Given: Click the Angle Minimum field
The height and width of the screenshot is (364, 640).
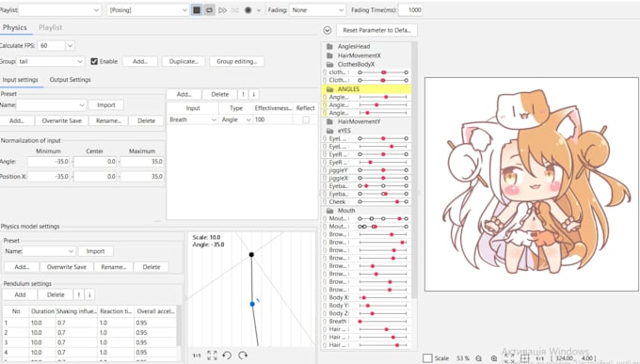Looking at the screenshot, I should click(x=48, y=162).
